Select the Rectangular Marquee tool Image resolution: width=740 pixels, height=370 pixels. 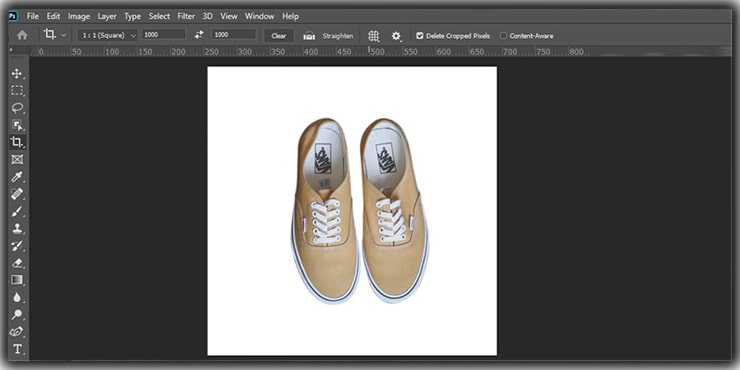17,91
